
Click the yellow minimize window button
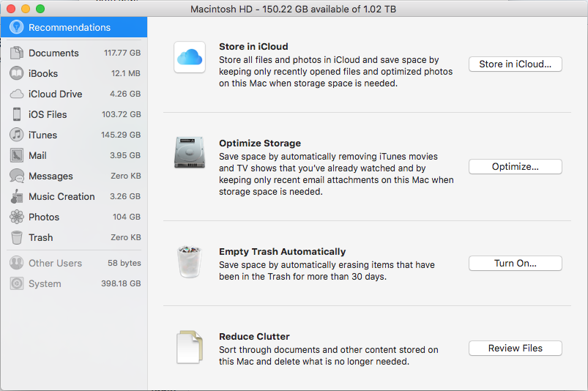[x=26, y=9]
